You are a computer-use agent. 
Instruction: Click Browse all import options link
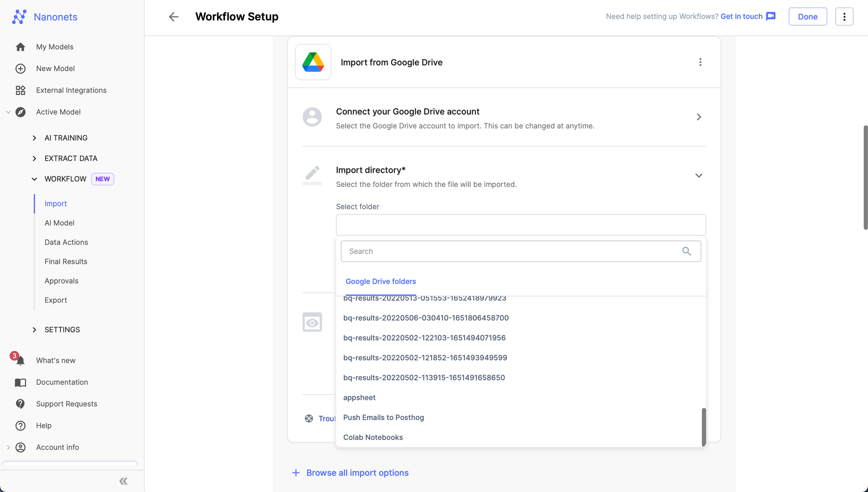pos(357,473)
